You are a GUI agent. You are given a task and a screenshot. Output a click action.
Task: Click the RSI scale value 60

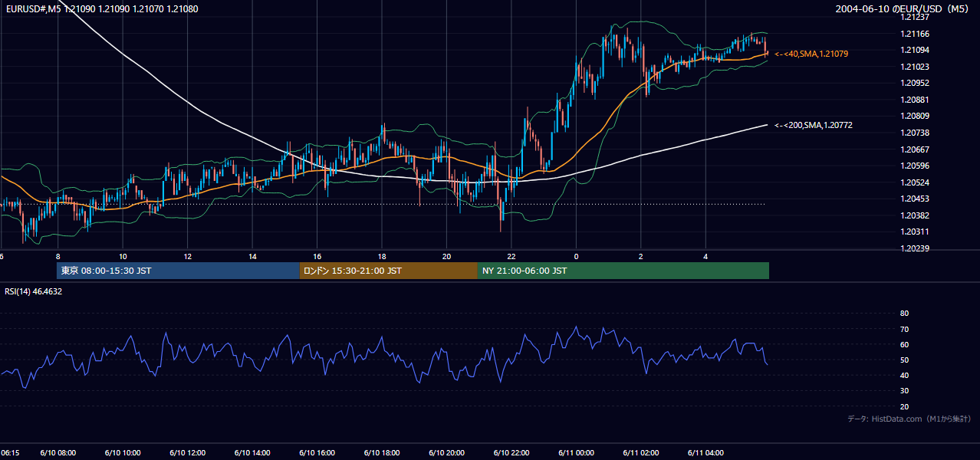pyautogui.click(x=904, y=344)
